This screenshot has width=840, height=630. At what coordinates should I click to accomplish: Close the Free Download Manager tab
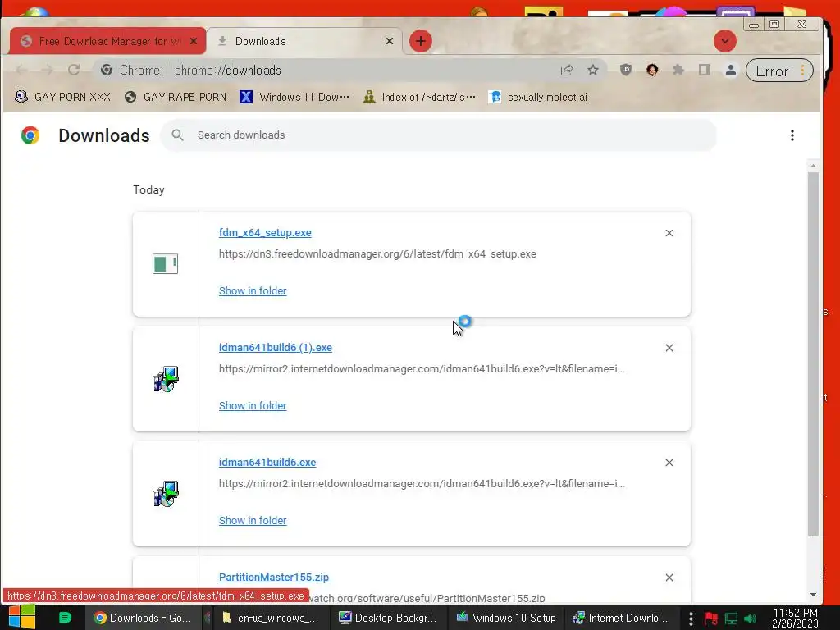194,41
